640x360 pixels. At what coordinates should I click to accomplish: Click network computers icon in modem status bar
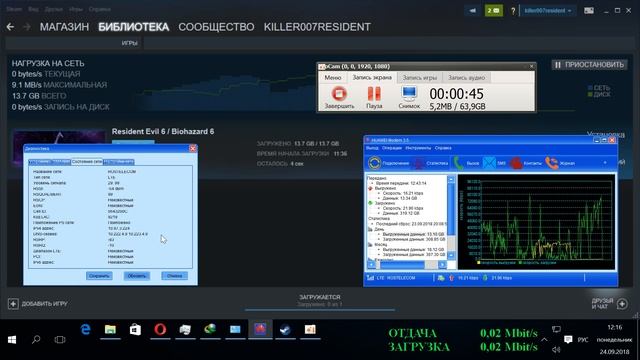[x=441, y=278]
